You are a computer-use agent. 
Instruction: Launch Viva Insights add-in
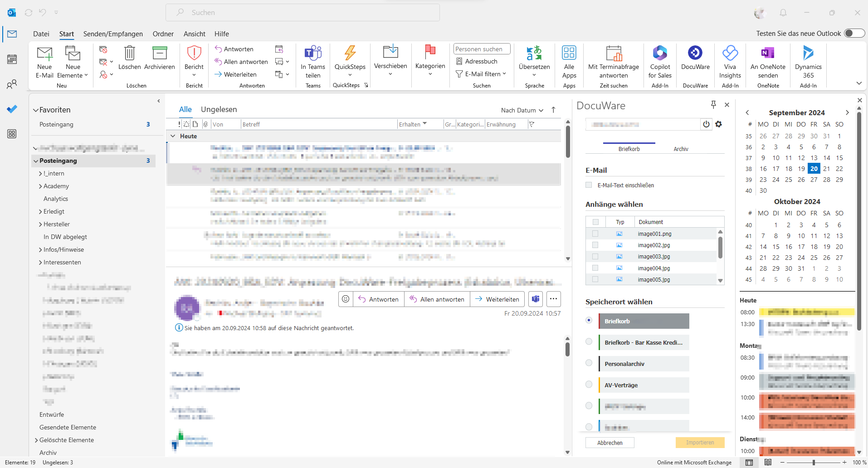click(x=730, y=62)
